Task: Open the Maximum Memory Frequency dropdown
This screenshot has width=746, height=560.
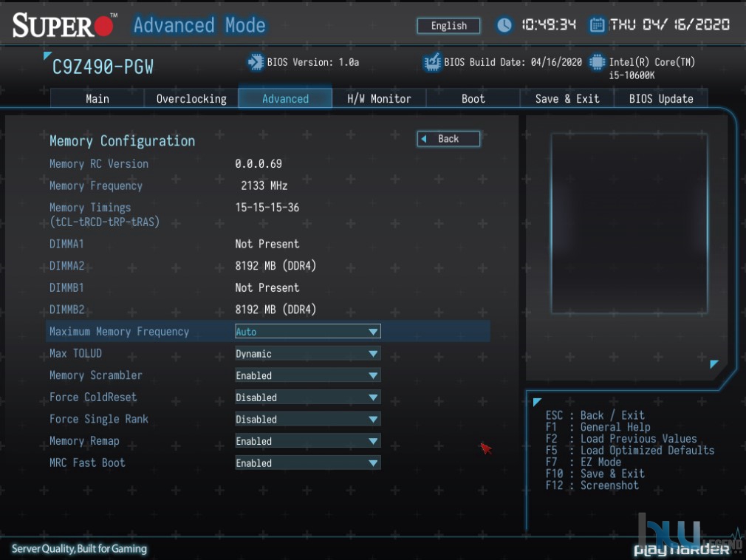Action: [x=308, y=332]
